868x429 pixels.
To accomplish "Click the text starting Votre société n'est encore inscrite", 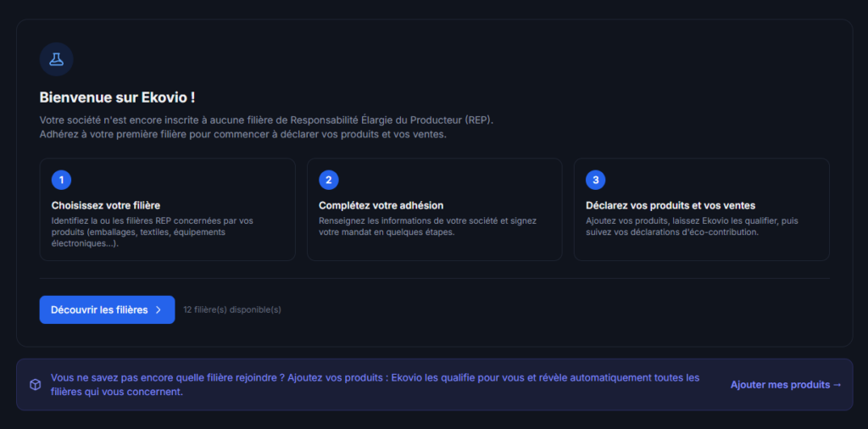I will click(x=266, y=120).
